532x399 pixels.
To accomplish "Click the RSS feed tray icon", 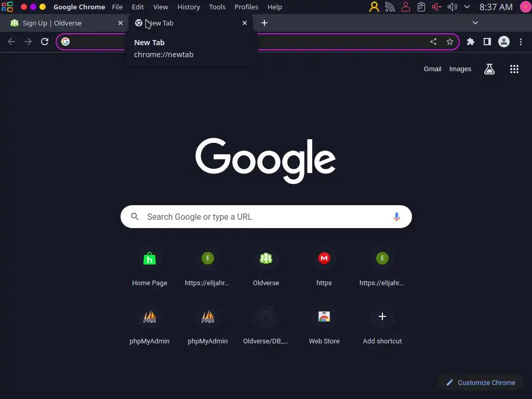I will tap(390, 7).
